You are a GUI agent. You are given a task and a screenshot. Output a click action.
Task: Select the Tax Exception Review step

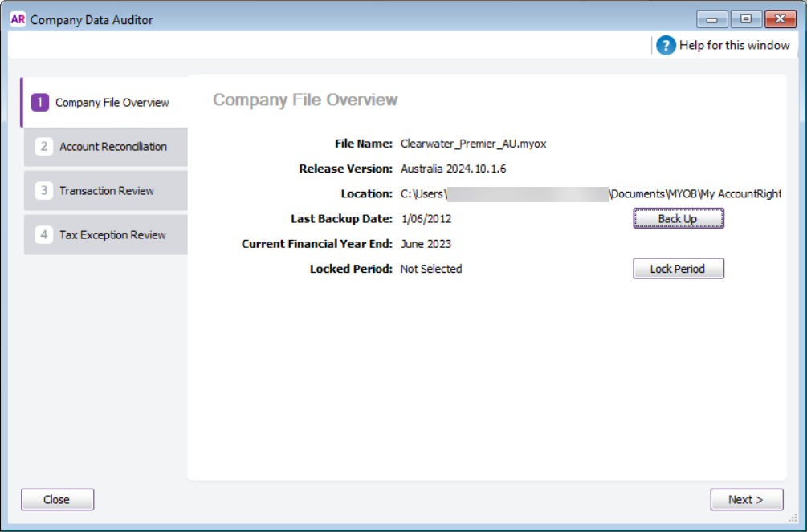click(105, 234)
